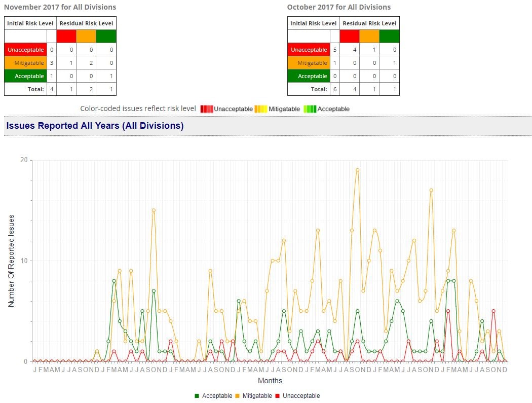This screenshot has height=403, width=532.
Task: Click the red column header swatch in November table
Action: (65, 36)
